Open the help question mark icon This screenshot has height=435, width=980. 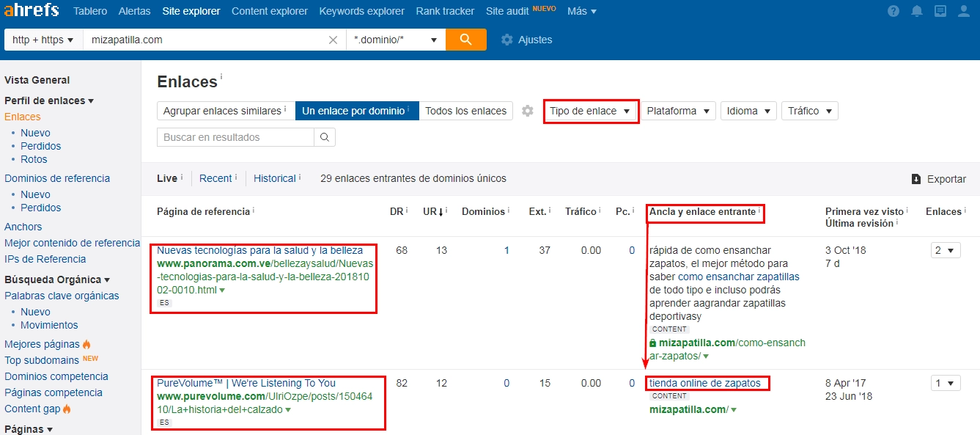click(894, 11)
